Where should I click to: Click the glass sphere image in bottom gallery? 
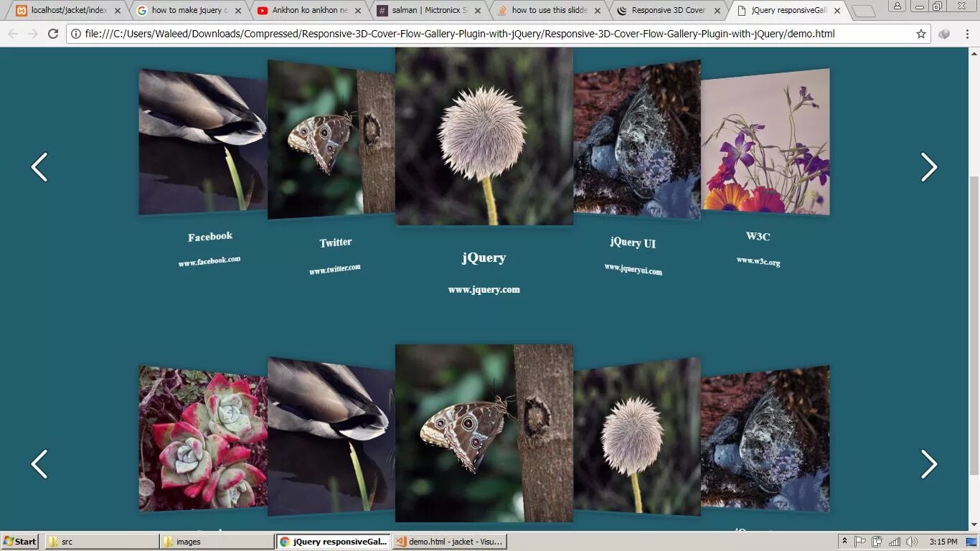pos(765,439)
